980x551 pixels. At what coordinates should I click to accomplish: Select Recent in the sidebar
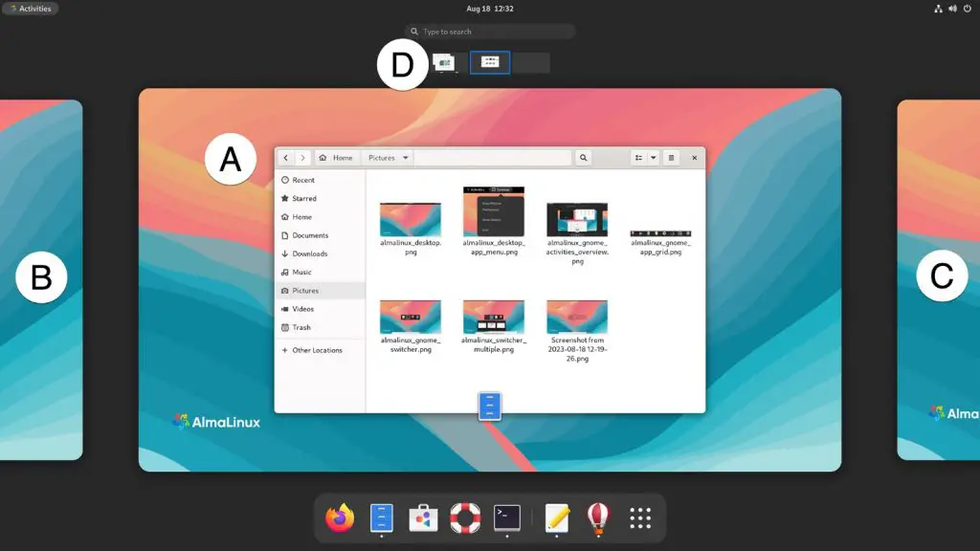(320, 180)
